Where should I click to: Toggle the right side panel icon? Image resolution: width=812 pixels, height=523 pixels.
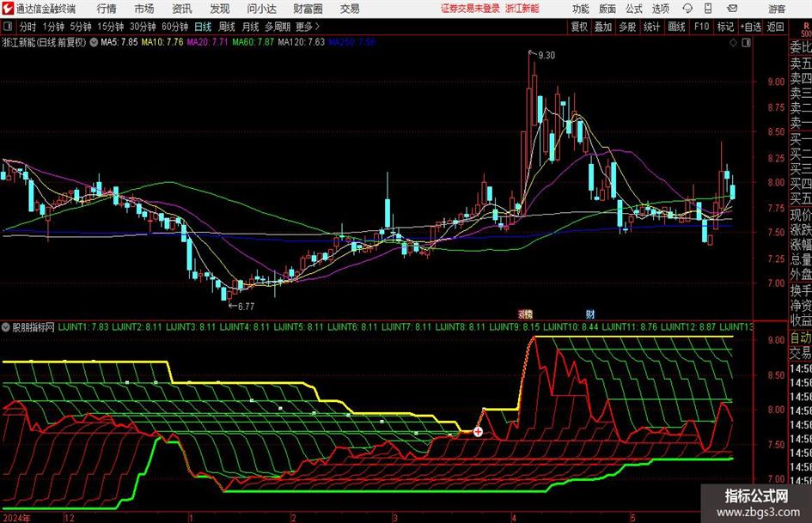point(746,43)
